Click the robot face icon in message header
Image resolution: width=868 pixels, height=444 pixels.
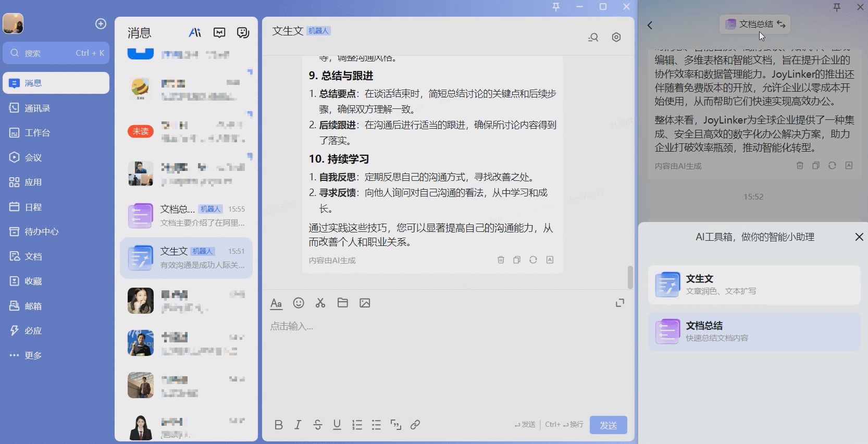243,33
